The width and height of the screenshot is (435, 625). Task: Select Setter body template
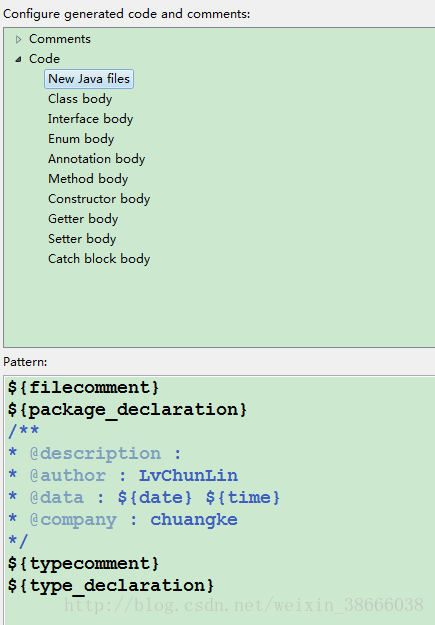tap(82, 238)
